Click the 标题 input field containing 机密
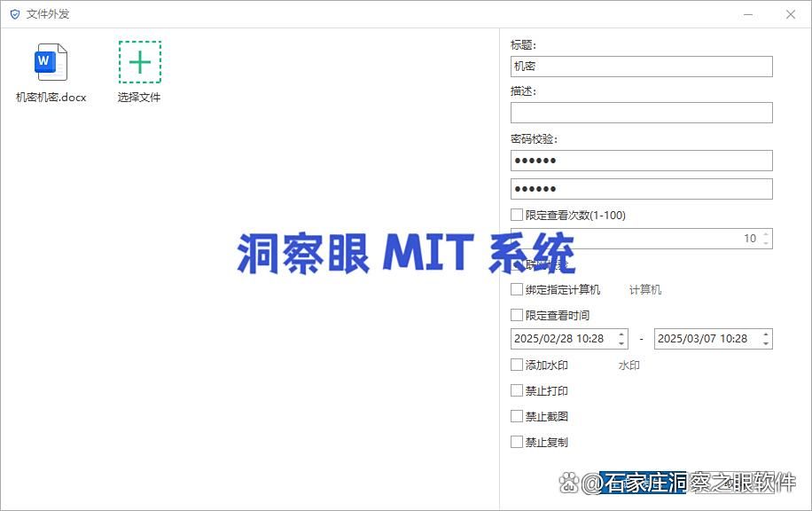 coord(641,67)
